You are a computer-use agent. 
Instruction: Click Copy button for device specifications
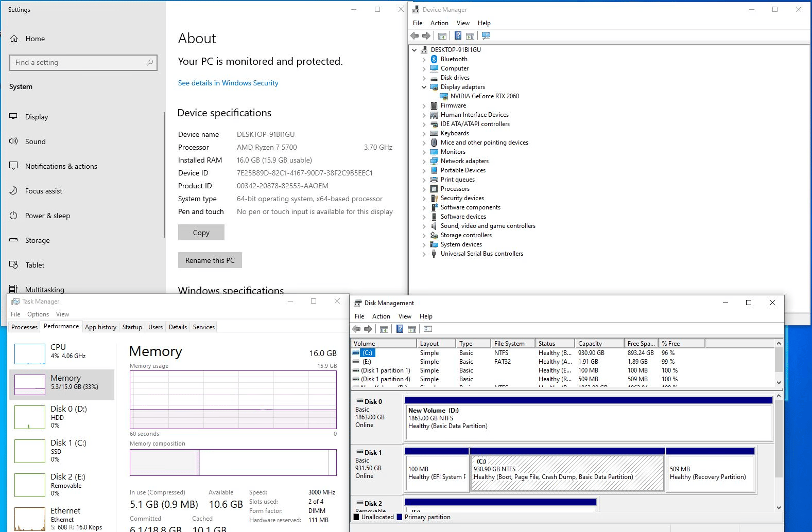click(201, 233)
